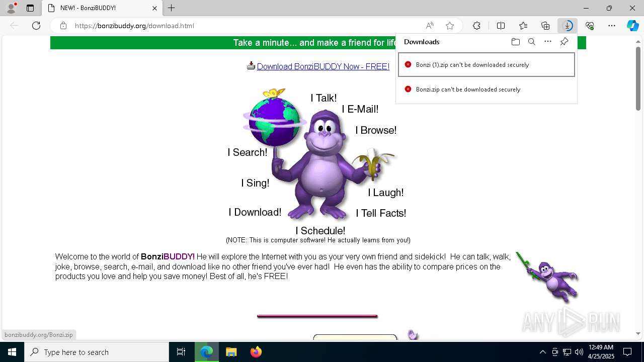The width and height of the screenshot is (644, 362).
Task: Select Bonzi (1).zip blocked download entry
Action: tap(487, 65)
